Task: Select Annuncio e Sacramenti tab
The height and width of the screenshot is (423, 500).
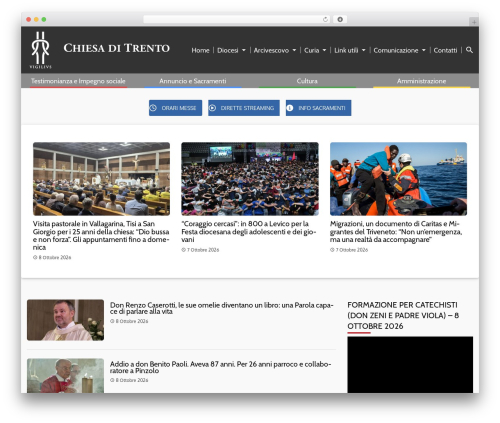Action: tap(193, 81)
